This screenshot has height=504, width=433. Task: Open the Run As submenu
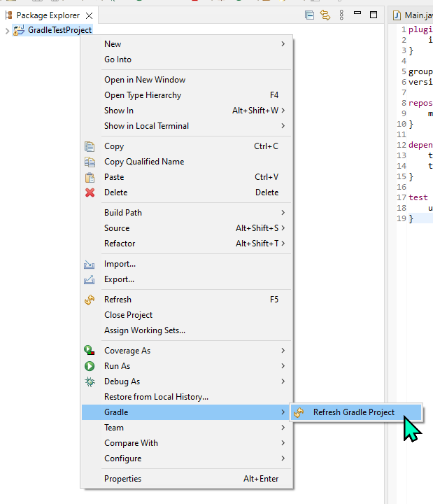click(x=187, y=366)
